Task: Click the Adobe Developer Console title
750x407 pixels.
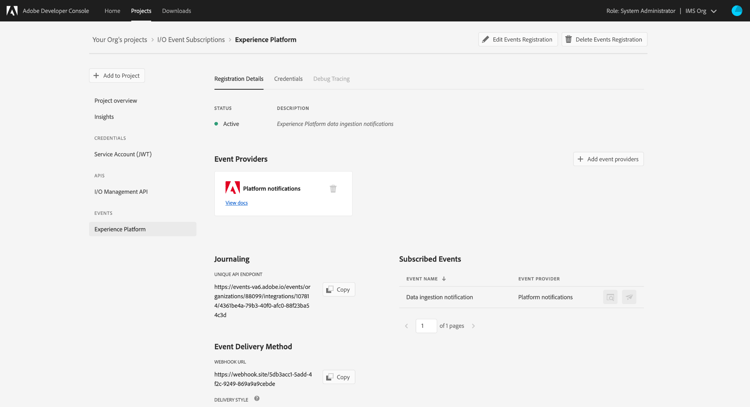Action: click(56, 11)
